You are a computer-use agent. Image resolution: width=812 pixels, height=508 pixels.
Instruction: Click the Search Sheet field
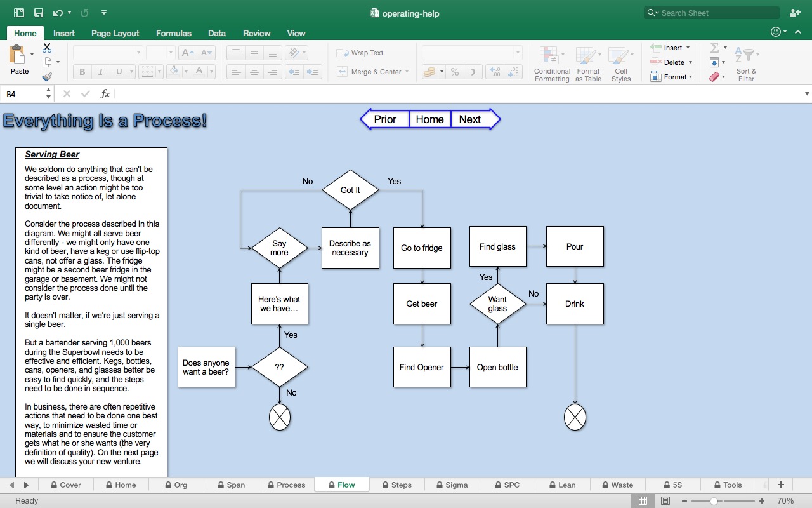click(x=711, y=13)
